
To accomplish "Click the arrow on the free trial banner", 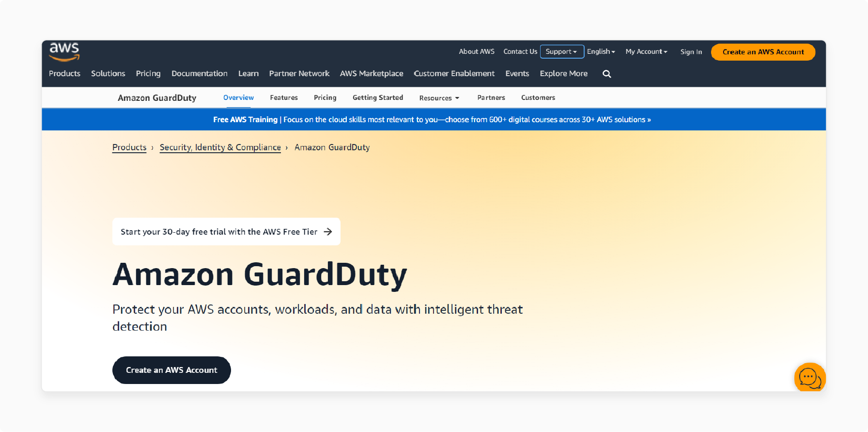I will click(328, 232).
